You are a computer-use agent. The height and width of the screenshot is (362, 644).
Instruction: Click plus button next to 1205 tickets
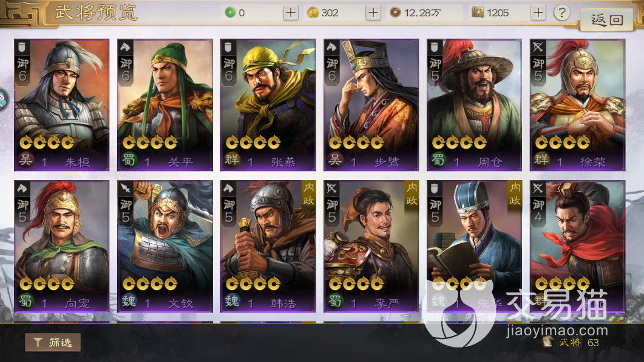coord(538,13)
